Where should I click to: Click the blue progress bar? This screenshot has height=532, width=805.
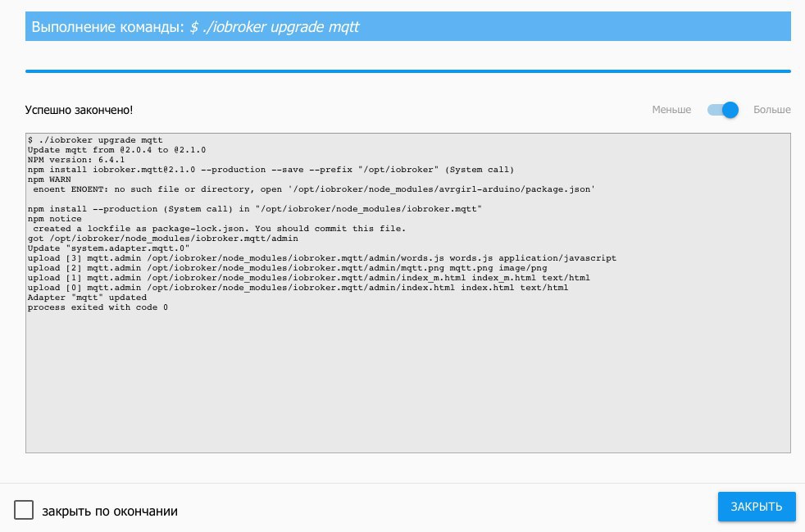[x=407, y=71]
